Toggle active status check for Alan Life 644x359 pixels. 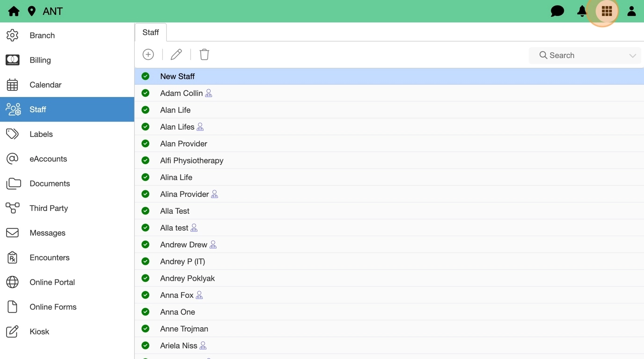[x=146, y=110]
